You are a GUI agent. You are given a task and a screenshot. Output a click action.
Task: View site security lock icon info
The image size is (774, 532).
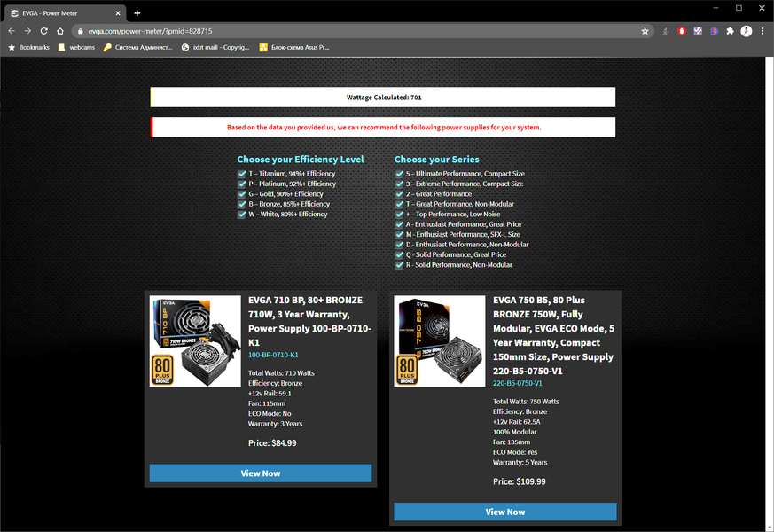(81, 31)
